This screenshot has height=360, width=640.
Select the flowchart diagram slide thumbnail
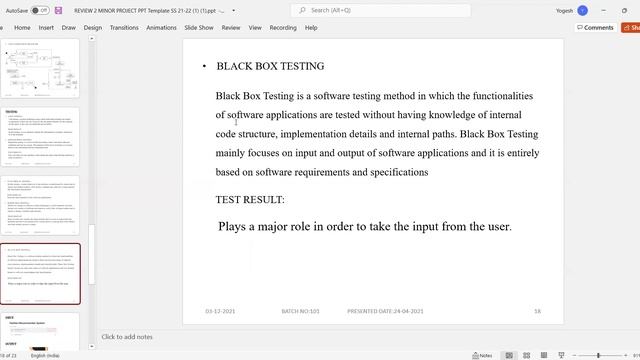tap(40, 68)
